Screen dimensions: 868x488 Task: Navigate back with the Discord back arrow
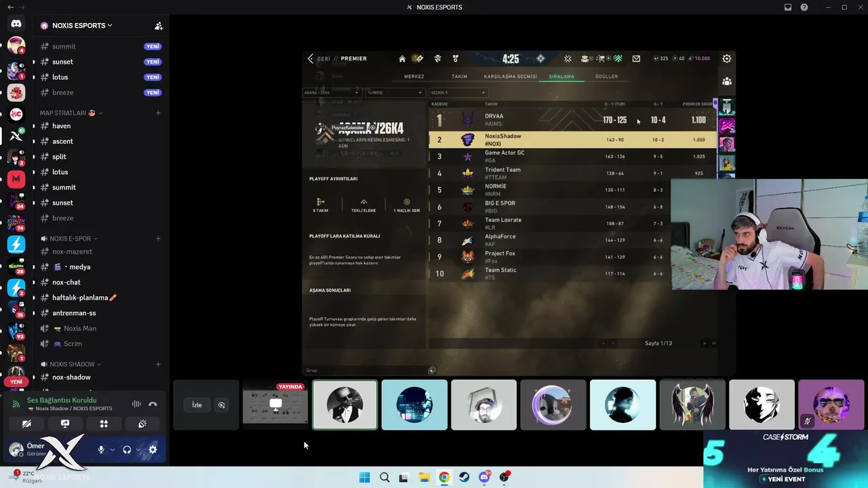[x=10, y=7]
